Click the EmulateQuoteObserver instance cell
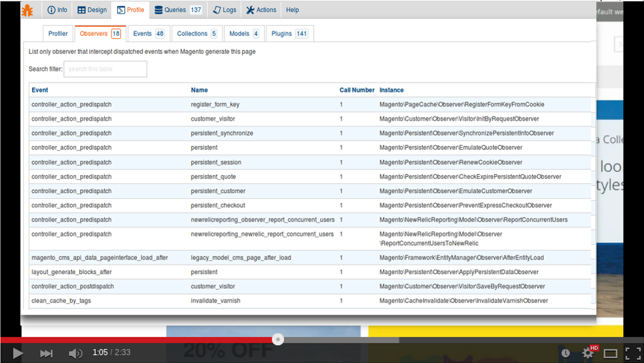The image size is (644, 363). coord(451,148)
